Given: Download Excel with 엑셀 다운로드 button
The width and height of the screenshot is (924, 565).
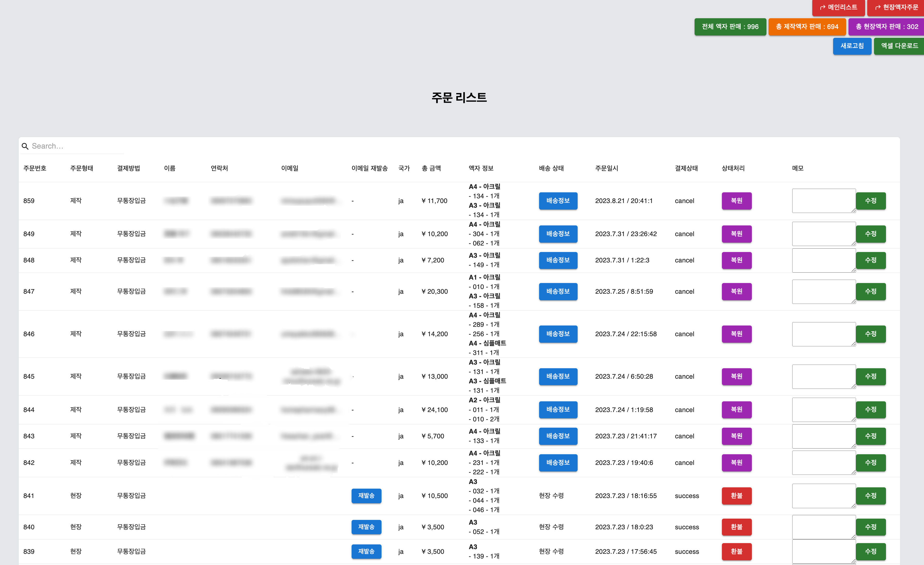Looking at the screenshot, I should pos(899,46).
